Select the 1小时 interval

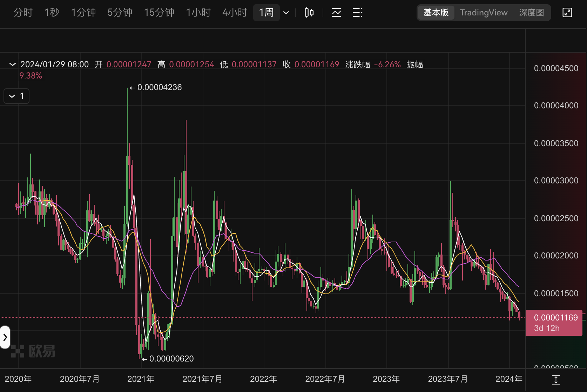198,13
